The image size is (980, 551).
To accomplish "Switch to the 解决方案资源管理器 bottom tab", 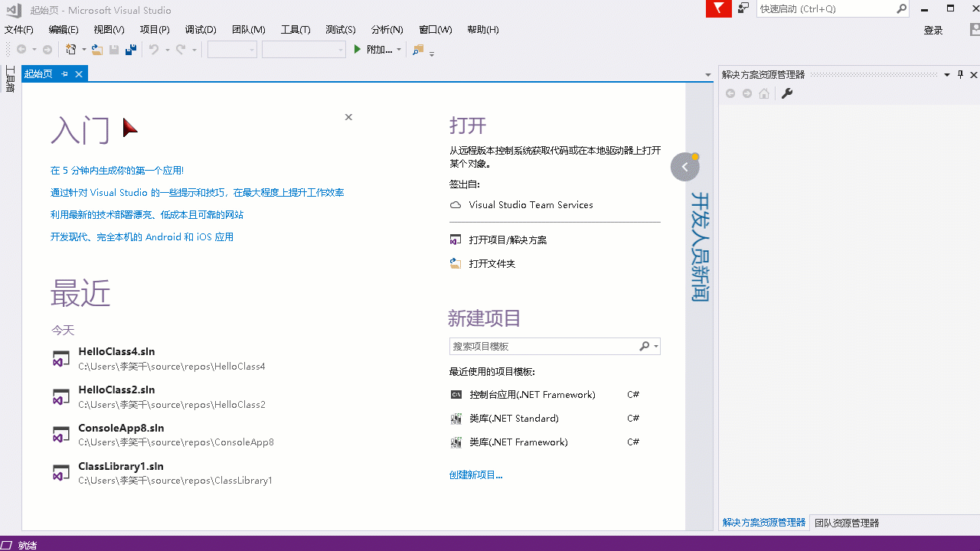I will click(764, 523).
